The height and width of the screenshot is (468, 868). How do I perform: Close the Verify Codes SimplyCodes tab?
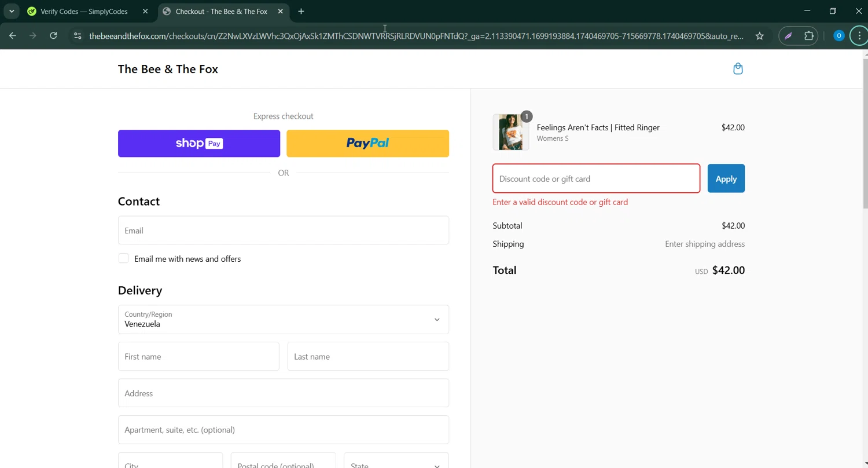click(x=145, y=12)
